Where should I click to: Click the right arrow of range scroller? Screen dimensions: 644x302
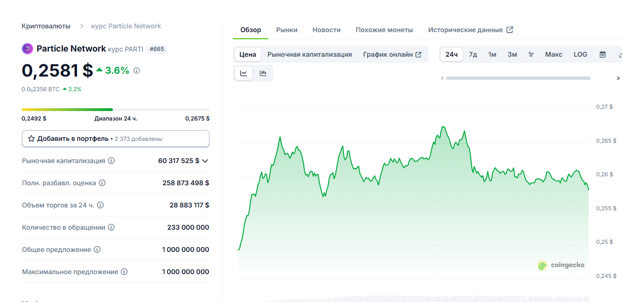618,78
